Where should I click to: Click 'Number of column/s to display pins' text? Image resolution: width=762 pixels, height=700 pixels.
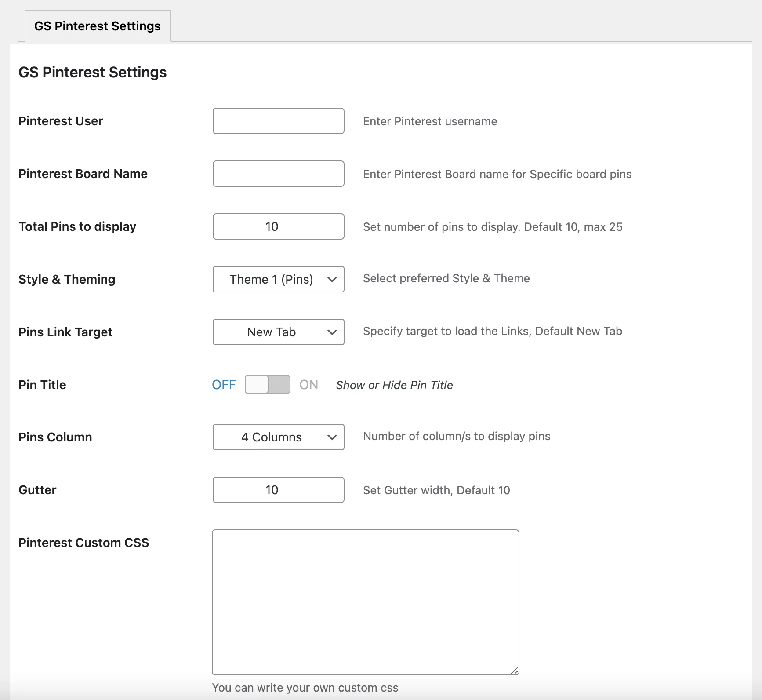point(457,436)
